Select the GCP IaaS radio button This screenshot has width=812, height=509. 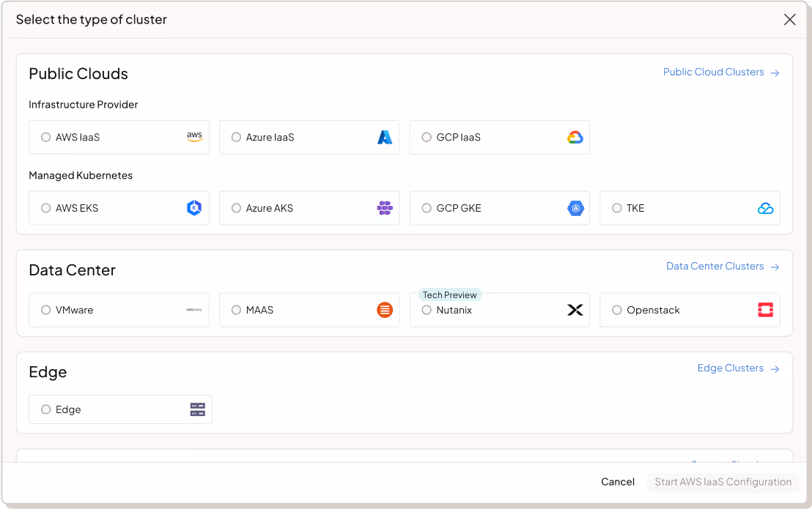(x=427, y=137)
